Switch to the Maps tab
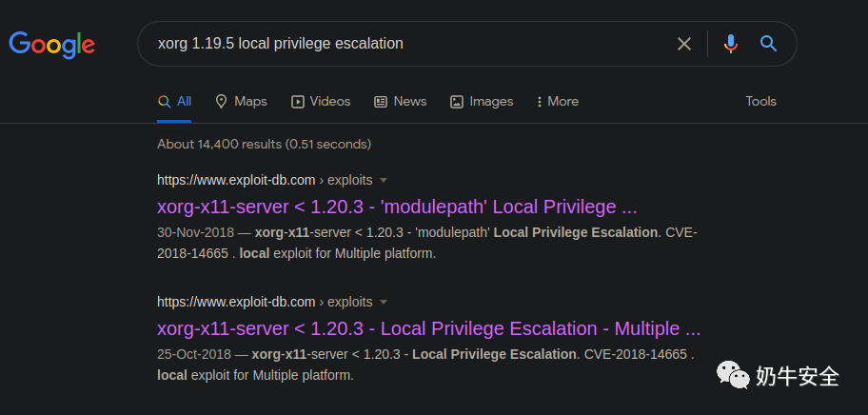This screenshot has width=868, height=415. tap(241, 102)
